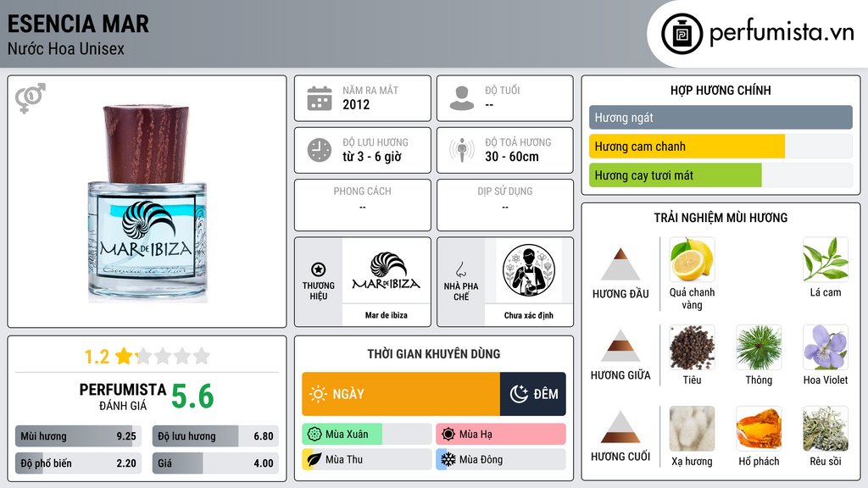Click the perfumista.vn site name

click(x=782, y=33)
